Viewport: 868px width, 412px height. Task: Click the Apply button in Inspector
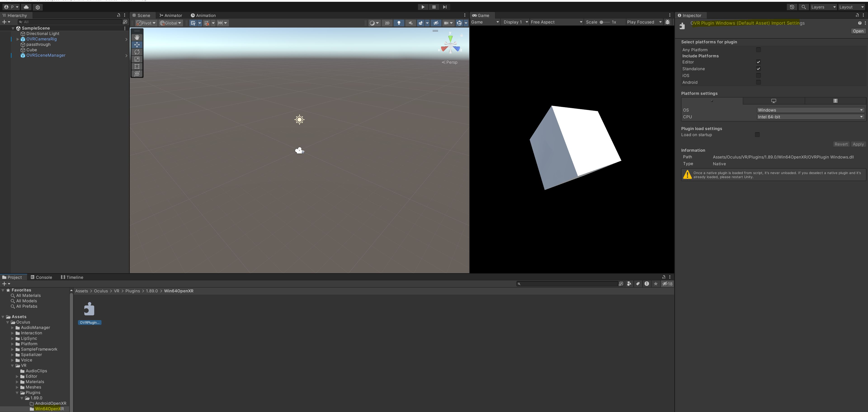tap(858, 144)
